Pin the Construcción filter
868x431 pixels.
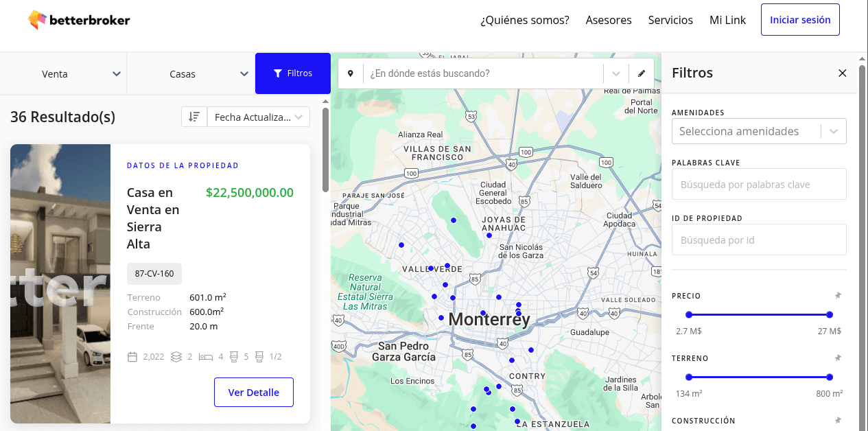(x=837, y=421)
